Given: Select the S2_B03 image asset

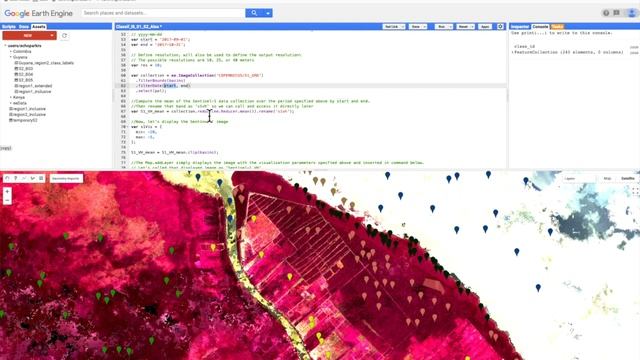Looking at the screenshot, I should tap(24, 69).
